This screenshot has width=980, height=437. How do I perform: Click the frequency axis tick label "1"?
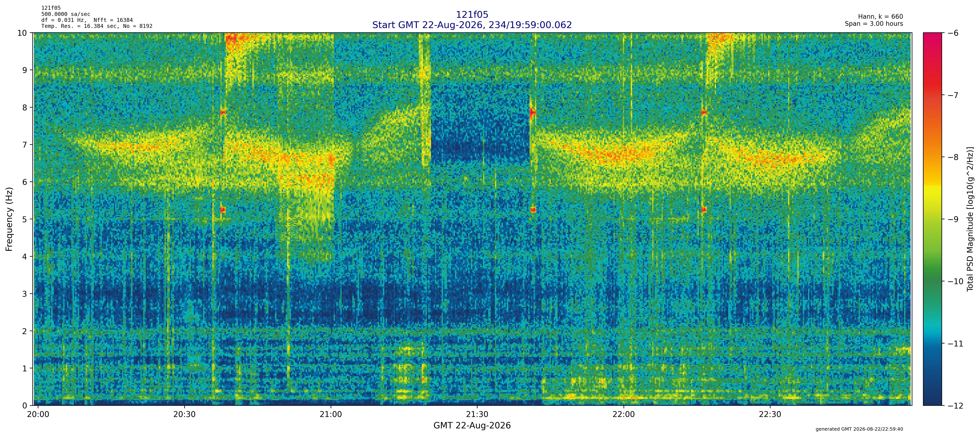(x=25, y=369)
